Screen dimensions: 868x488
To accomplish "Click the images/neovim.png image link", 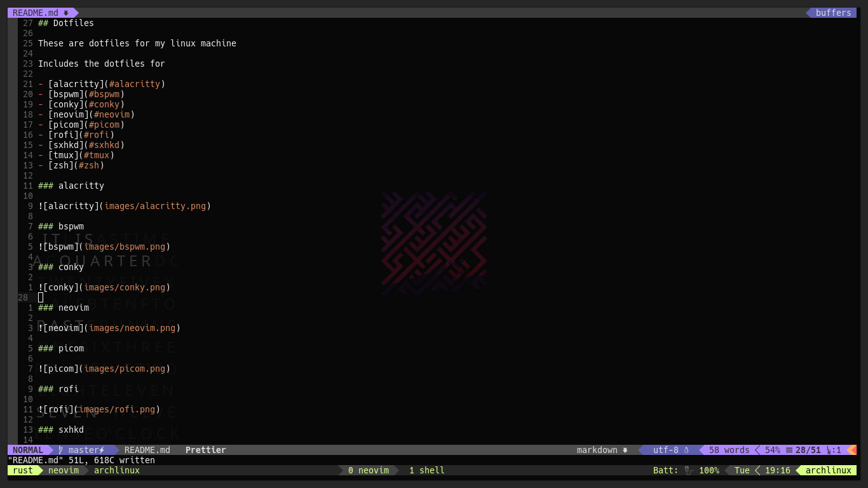I will 133,328.
